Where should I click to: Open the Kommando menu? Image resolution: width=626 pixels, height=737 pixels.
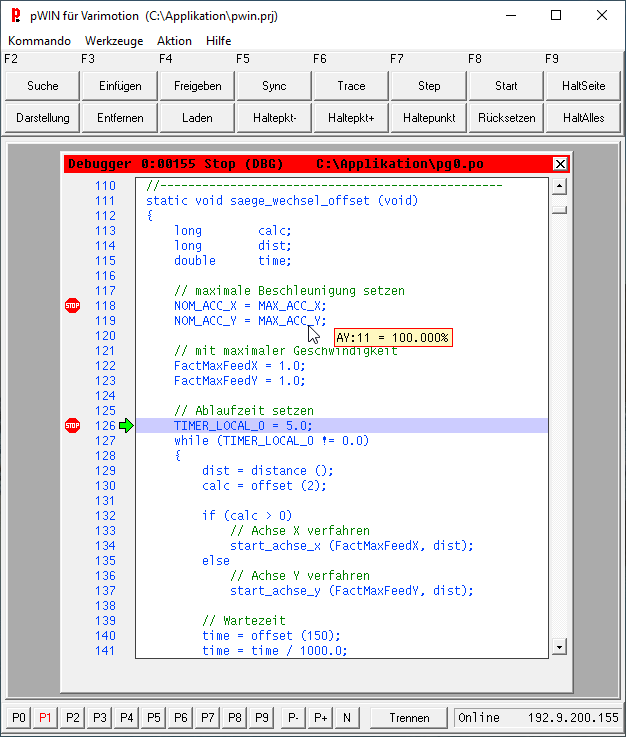[x=39, y=41]
